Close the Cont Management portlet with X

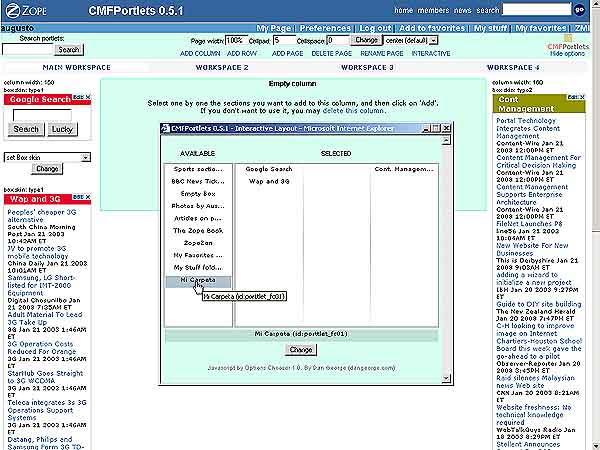pos(582,97)
